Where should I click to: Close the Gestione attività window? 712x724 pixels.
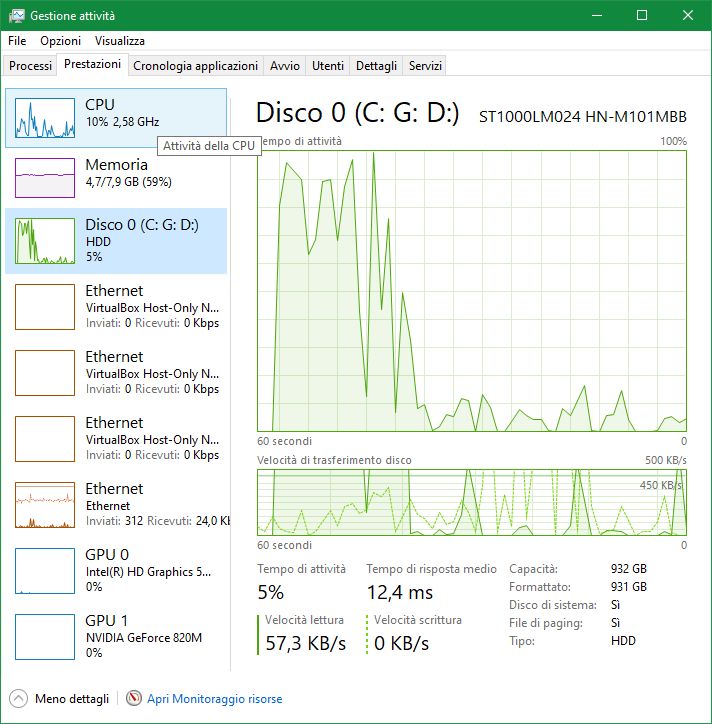click(688, 16)
